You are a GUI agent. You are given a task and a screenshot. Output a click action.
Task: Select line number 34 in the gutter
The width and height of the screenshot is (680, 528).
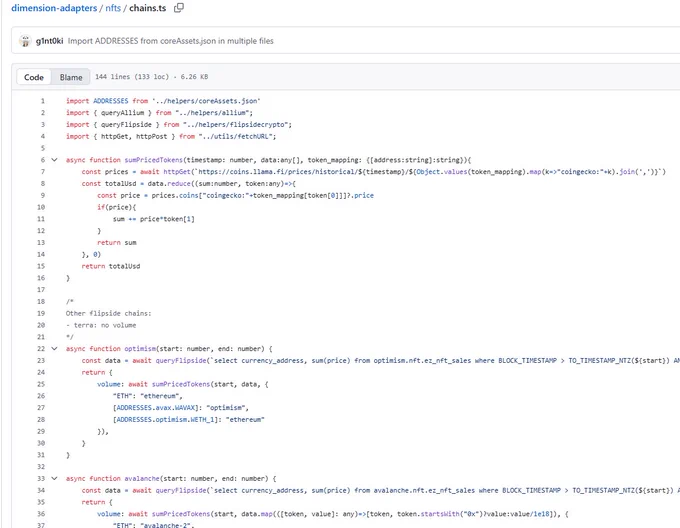pyautogui.click(x=41, y=490)
